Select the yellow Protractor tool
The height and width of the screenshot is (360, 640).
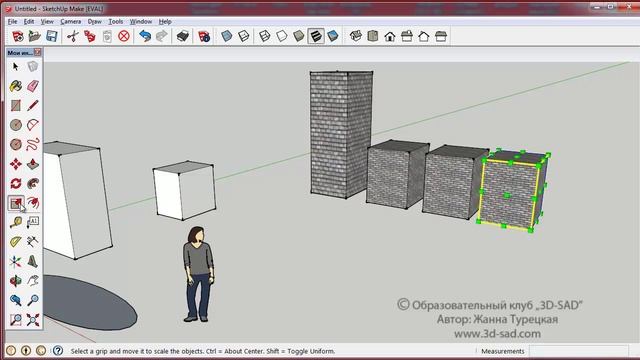16,242
